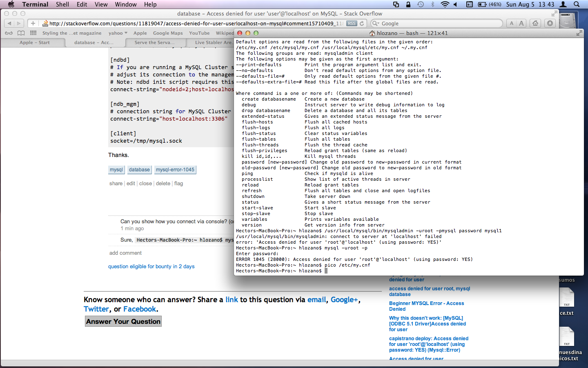The width and height of the screenshot is (588, 368).
Task: Open the Apple menu
Action: coord(11,4)
